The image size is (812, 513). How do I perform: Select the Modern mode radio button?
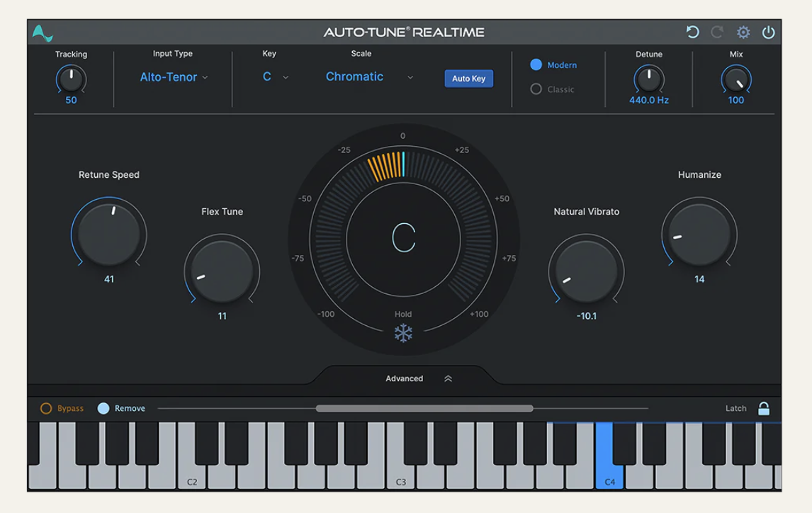[x=536, y=64]
